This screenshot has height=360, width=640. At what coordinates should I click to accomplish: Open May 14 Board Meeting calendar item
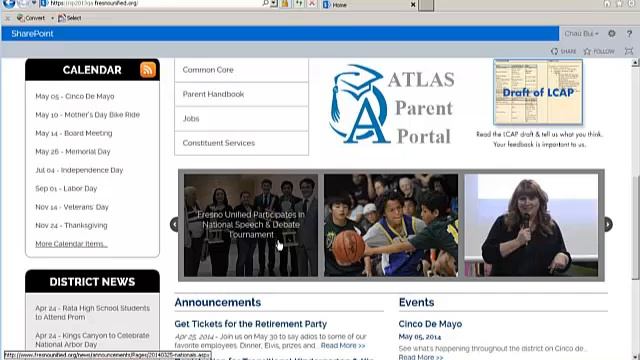(x=73, y=133)
